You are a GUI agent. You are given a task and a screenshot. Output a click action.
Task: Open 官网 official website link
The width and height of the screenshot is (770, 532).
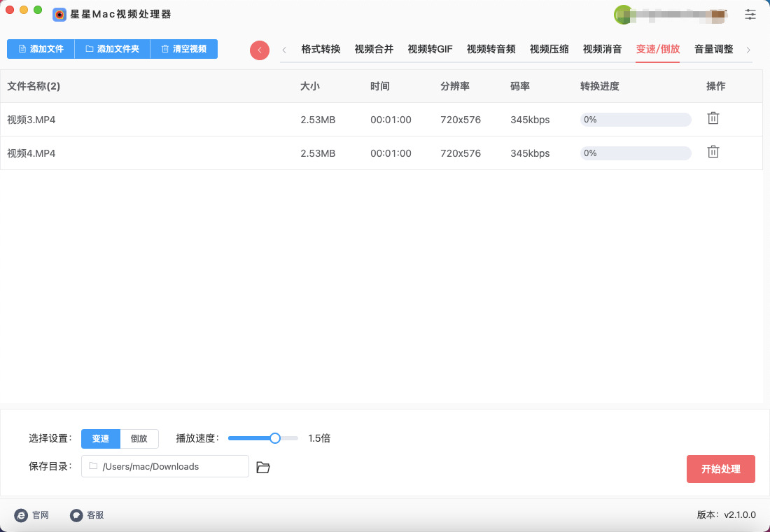point(31,515)
